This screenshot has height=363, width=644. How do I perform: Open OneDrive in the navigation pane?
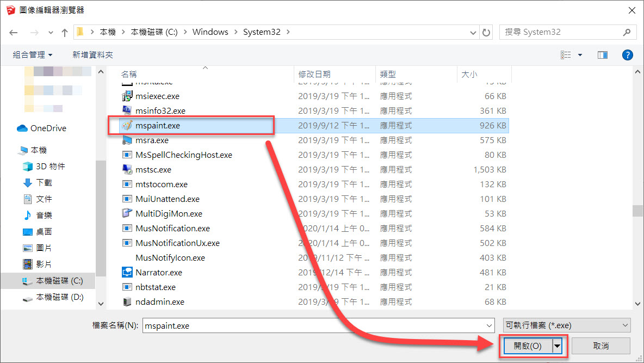coord(41,128)
